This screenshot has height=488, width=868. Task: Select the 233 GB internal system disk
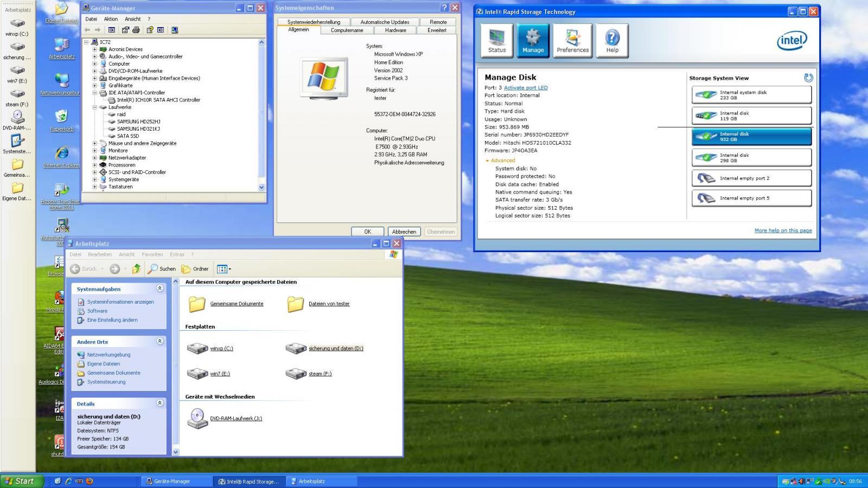tap(751, 95)
